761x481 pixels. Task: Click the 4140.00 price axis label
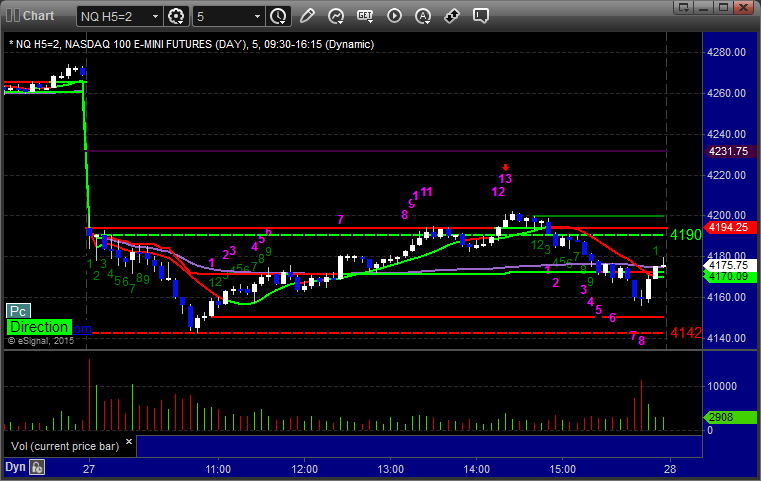pos(727,338)
